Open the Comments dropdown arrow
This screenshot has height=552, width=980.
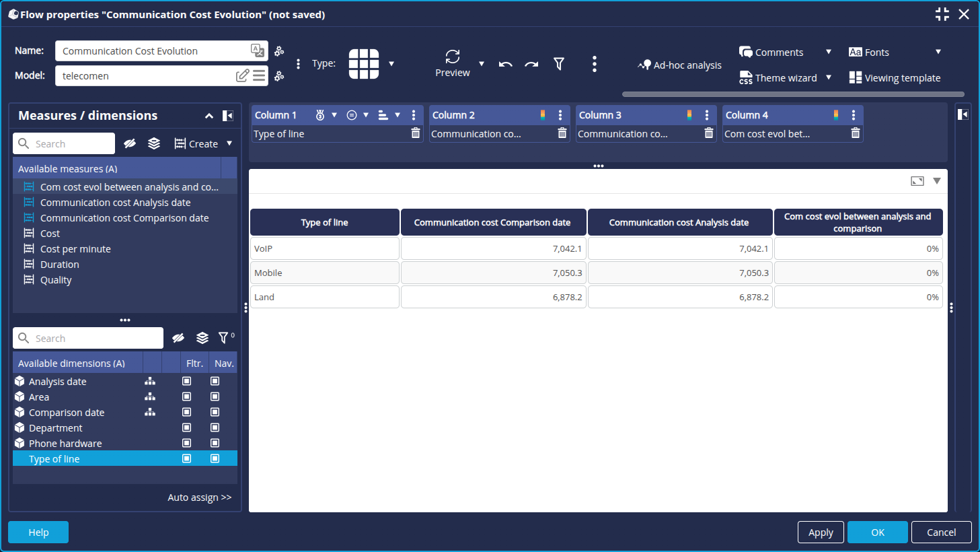[x=829, y=52]
